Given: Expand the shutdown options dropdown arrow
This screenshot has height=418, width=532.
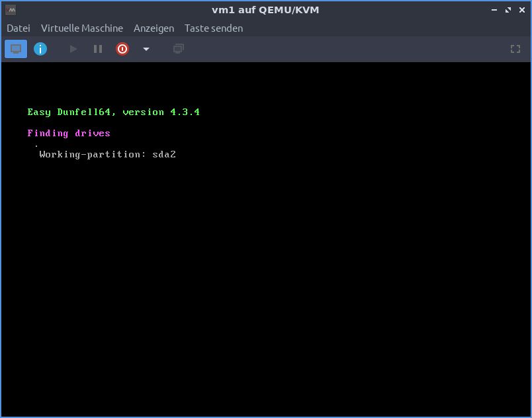Looking at the screenshot, I should click(146, 49).
